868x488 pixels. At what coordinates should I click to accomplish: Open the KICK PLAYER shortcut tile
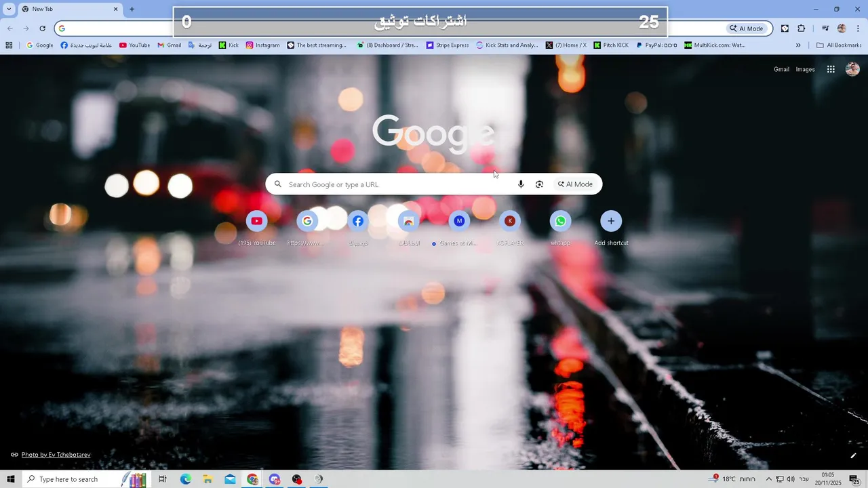[510, 228]
